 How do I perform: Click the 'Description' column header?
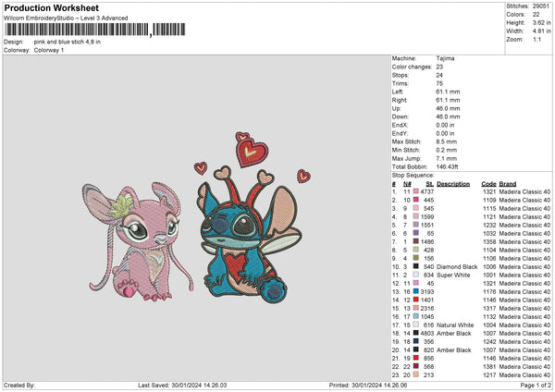pyautogui.click(x=453, y=184)
